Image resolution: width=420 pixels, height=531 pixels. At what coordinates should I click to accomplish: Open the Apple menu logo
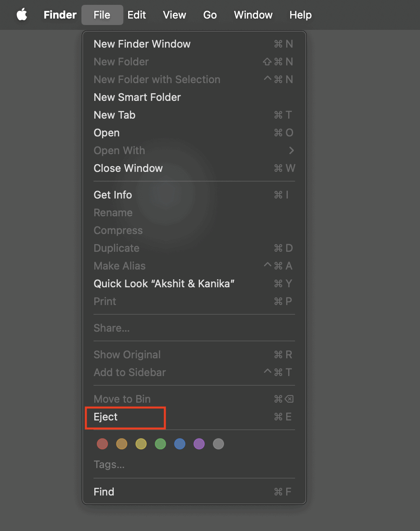tap(22, 15)
